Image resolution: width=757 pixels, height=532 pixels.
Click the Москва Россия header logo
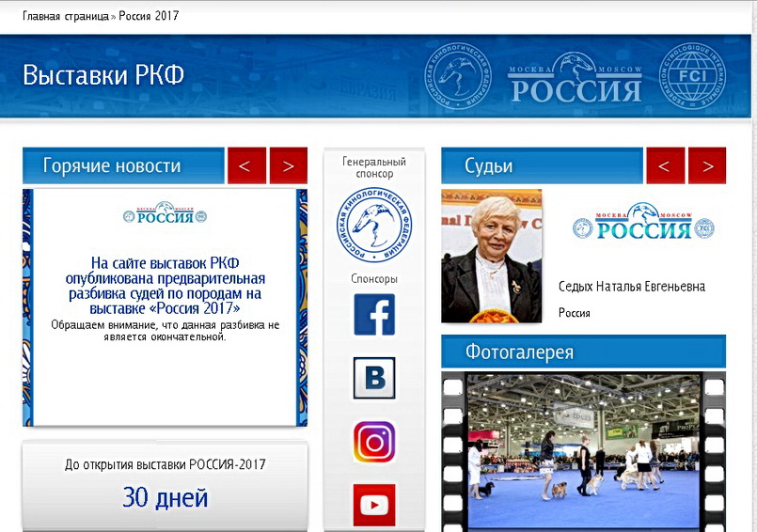click(x=576, y=78)
